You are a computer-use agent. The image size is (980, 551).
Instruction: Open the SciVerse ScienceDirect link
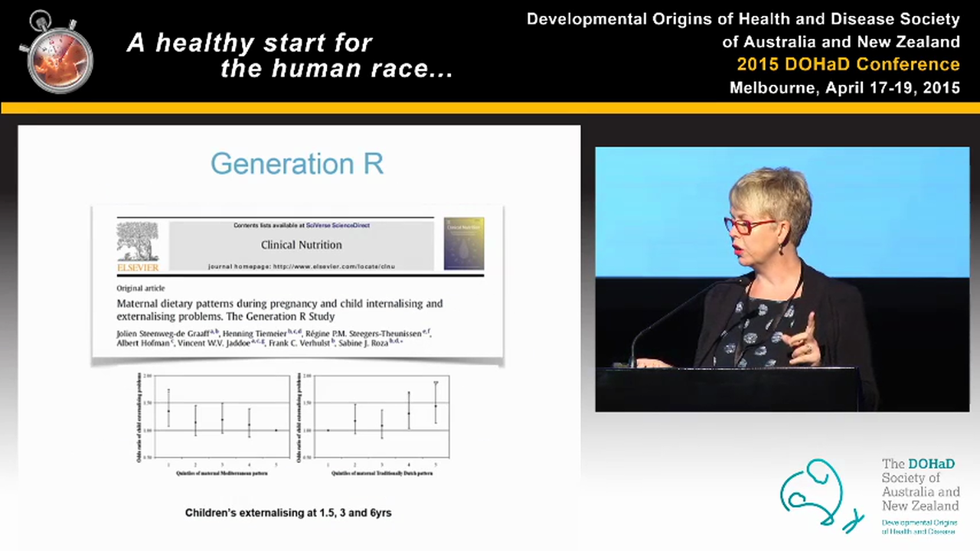(338, 226)
